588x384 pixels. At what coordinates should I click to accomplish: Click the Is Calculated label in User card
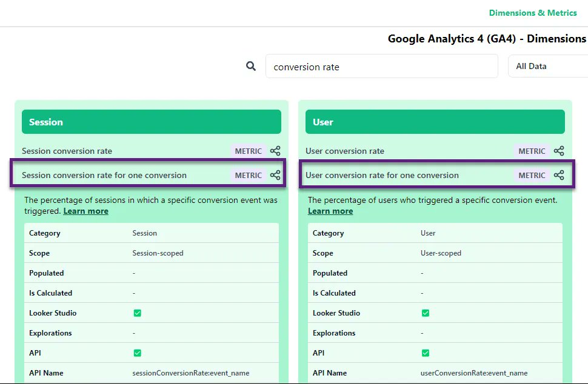click(x=334, y=293)
